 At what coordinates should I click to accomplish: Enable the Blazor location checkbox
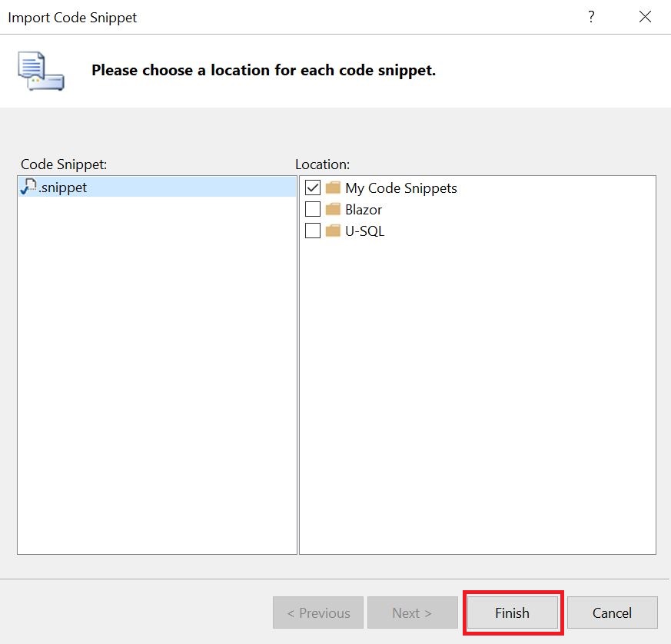pyautogui.click(x=313, y=209)
